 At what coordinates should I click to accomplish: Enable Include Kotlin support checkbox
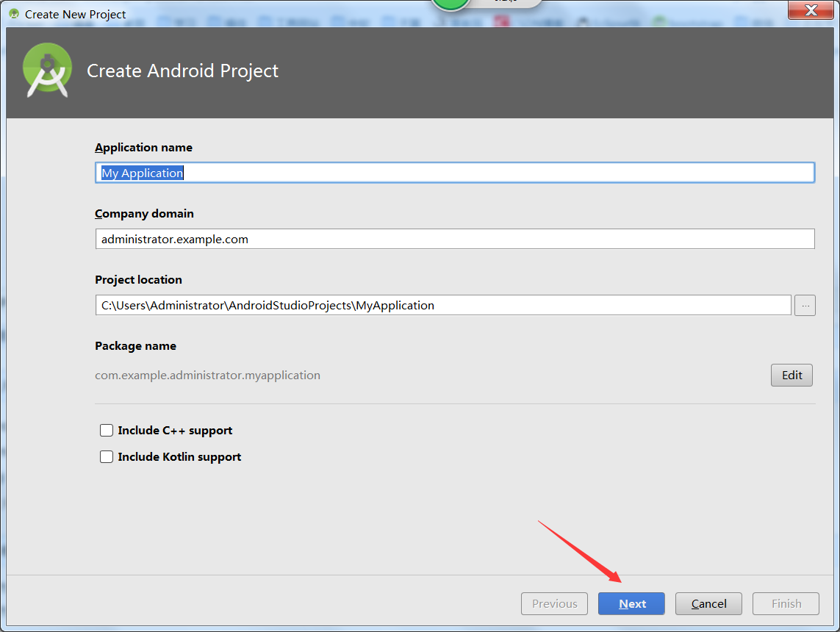coord(107,456)
